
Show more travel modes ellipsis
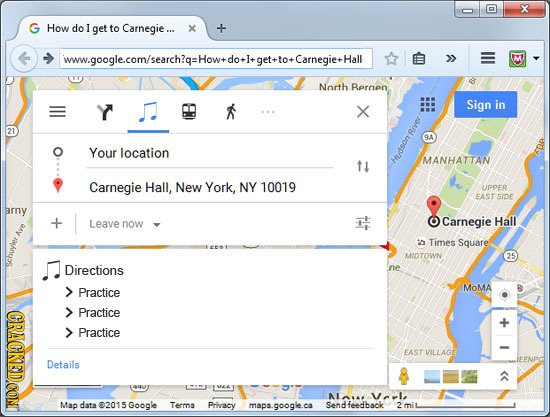268,112
